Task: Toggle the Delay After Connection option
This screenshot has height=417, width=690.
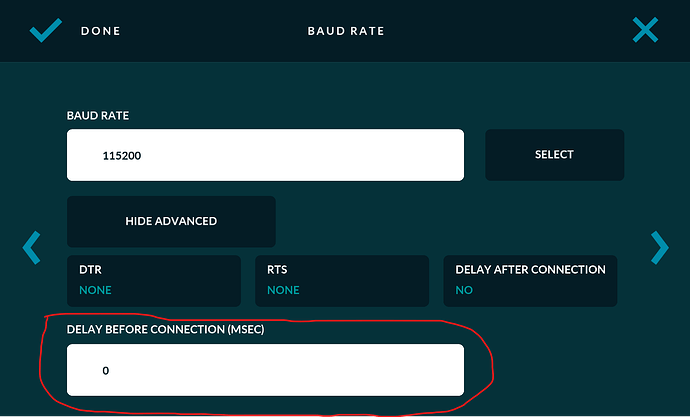Action: click(530, 280)
